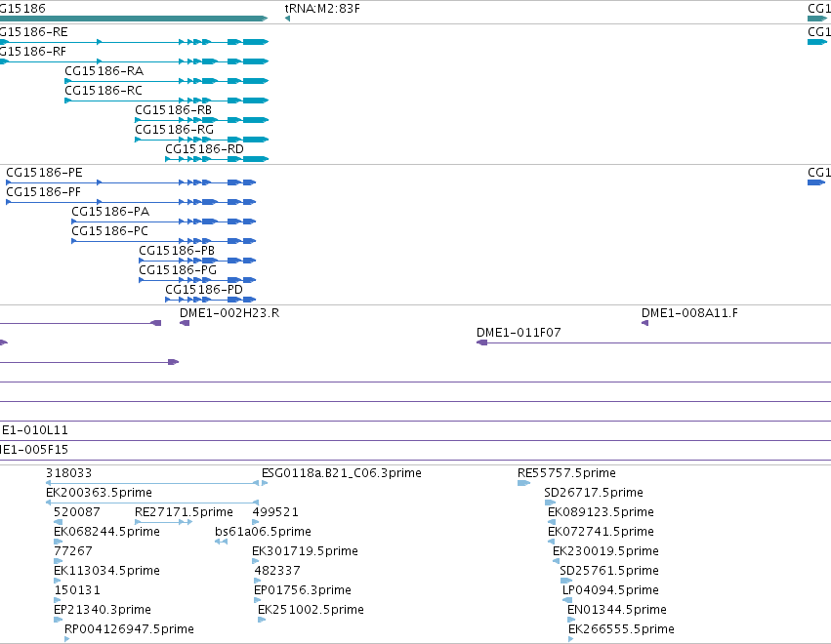831x644 pixels.
Task: Click the CG15186-PB protein label
Action: 177,251
